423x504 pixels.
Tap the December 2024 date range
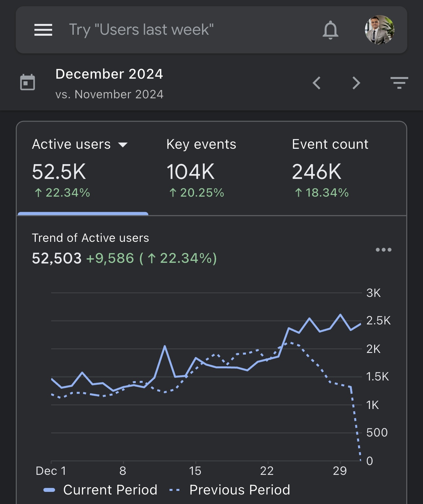point(109,74)
